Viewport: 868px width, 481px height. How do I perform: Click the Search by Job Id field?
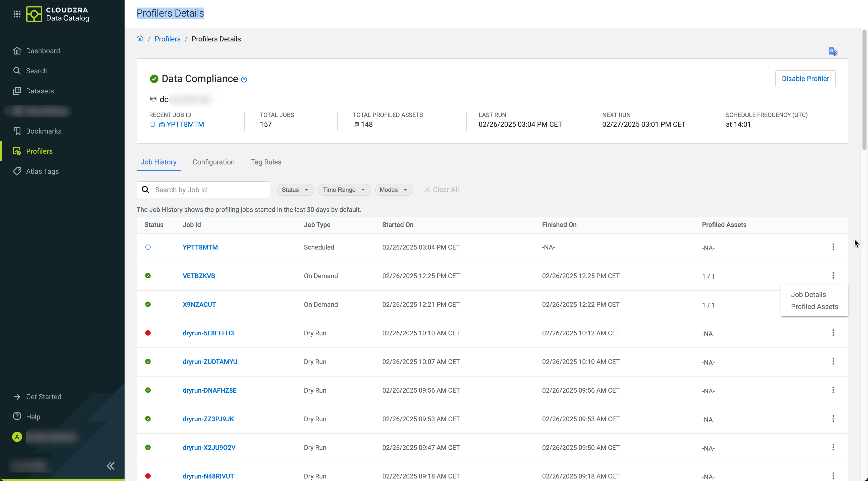[x=209, y=190]
